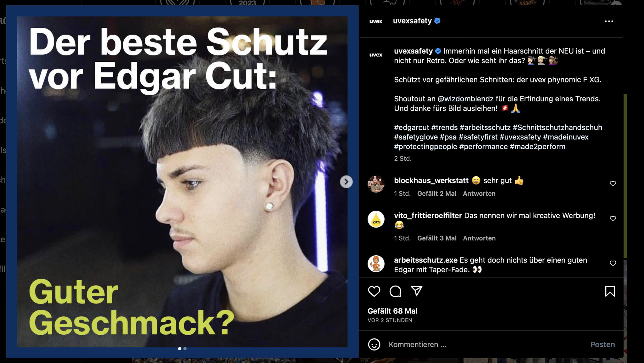Click the Posten button
Screen dimensions: 644x363
pos(602,344)
